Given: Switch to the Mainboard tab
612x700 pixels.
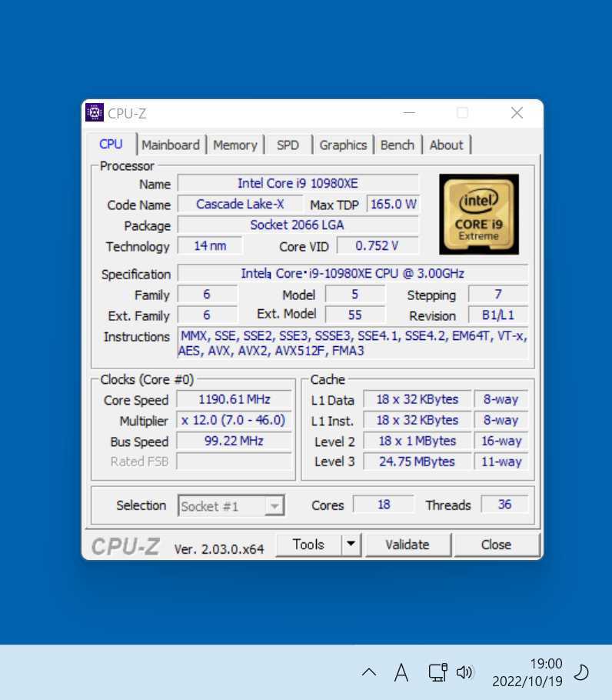Looking at the screenshot, I should (171, 145).
